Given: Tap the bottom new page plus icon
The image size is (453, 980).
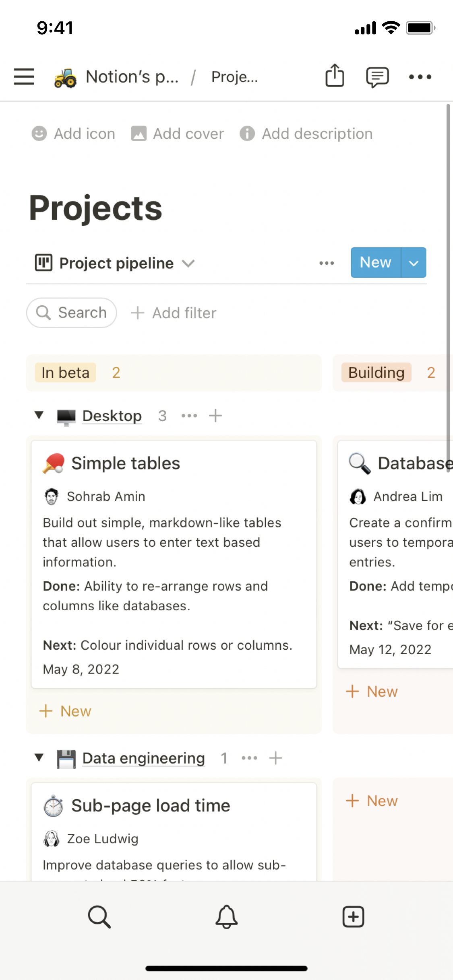Looking at the screenshot, I should (x=353, y=917).
